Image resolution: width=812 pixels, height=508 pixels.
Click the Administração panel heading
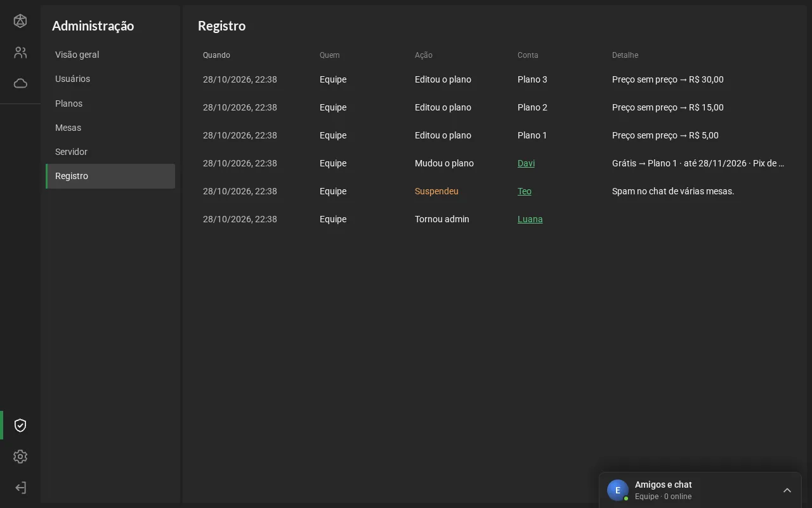[x=93, y=26]
